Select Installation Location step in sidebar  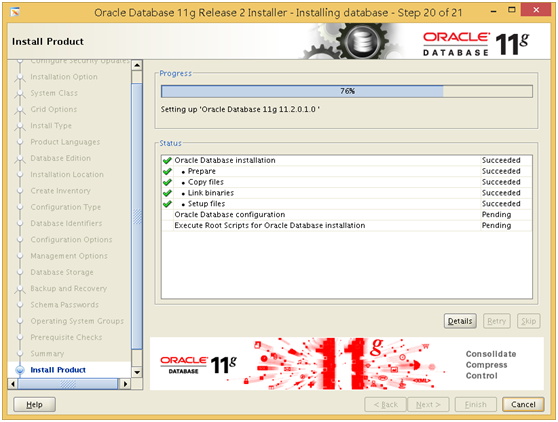67,174
